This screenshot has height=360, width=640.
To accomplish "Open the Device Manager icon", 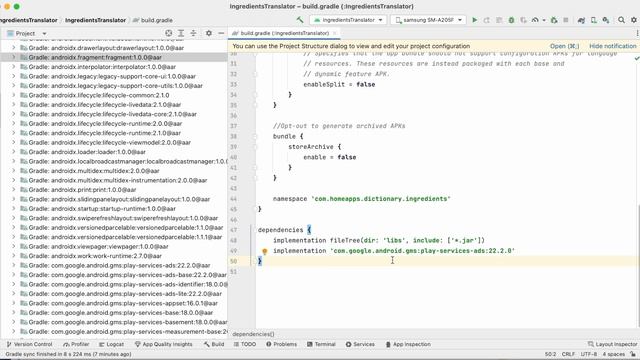I will pos(593,20).
